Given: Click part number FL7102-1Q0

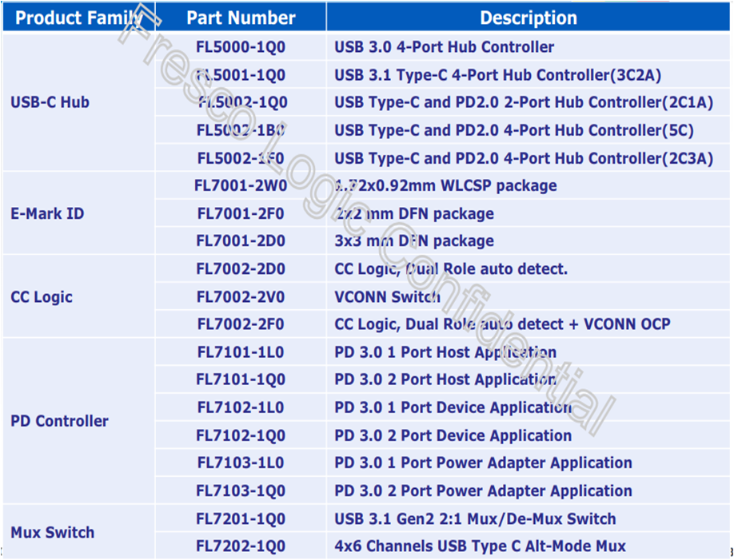Looking at the screenshot, I should pyautogui.click(x=241, y=435).
